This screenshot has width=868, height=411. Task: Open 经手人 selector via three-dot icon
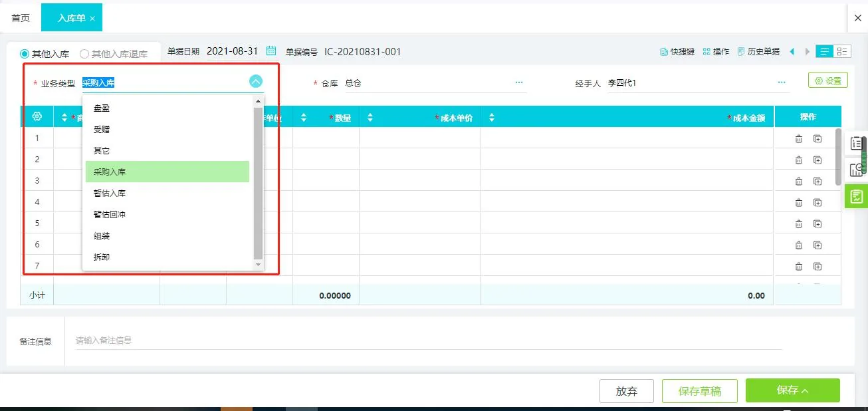tap(782, 82)
